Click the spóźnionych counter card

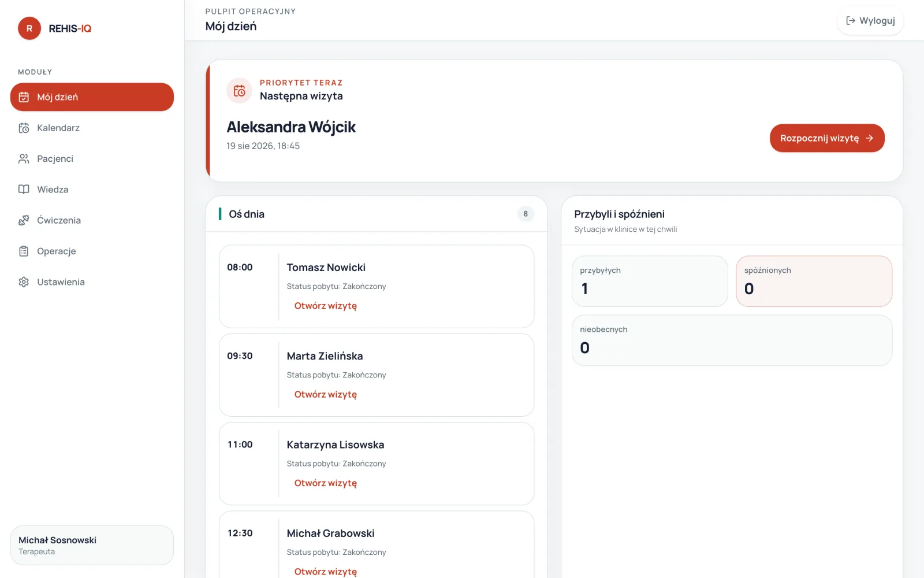814,281
